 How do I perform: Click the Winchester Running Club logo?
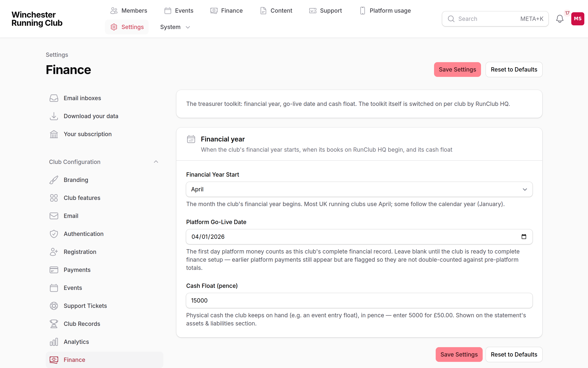[x=37, y=19]
